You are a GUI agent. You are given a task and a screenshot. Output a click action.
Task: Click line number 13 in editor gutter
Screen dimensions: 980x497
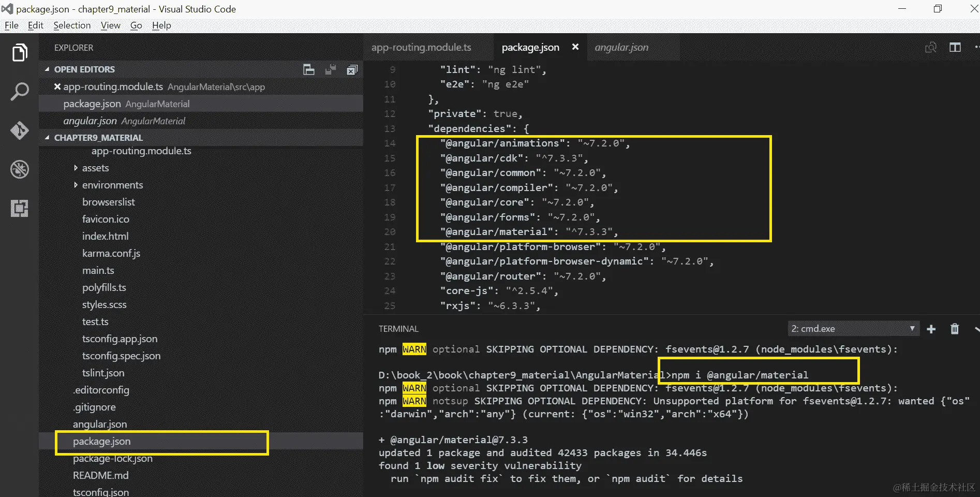click(x=390, y=128)
